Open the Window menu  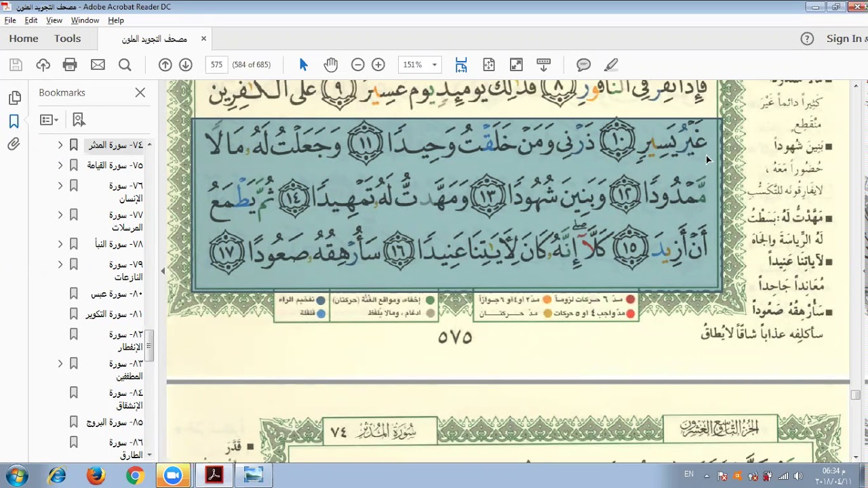click(x=85, y=20)
